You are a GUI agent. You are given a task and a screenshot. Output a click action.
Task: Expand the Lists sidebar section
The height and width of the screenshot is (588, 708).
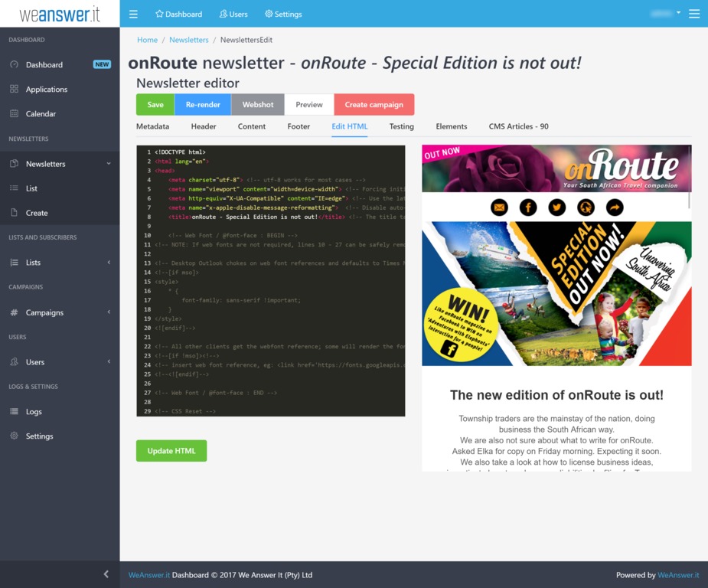pos(60,263)
